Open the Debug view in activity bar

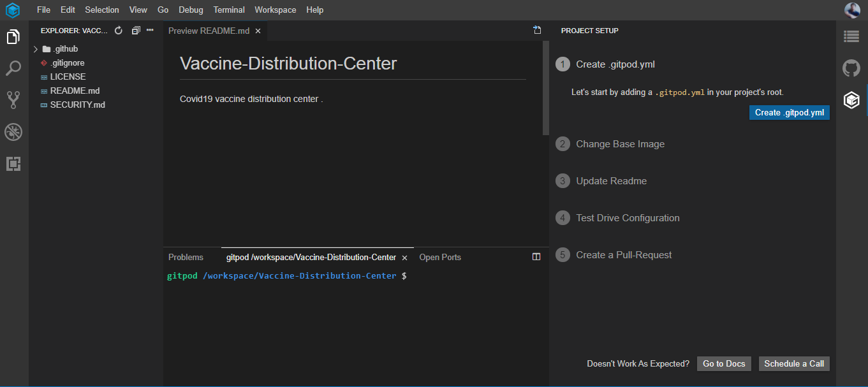click(13, 132)
